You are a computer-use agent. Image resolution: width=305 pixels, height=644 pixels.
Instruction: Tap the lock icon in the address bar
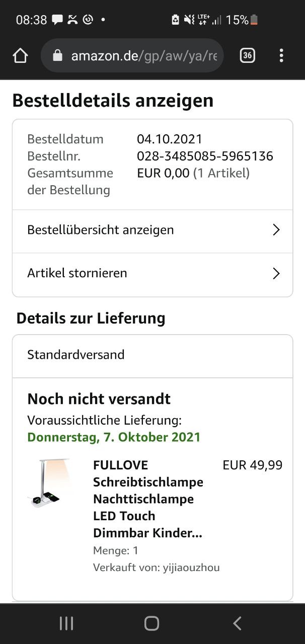(57, 55)
